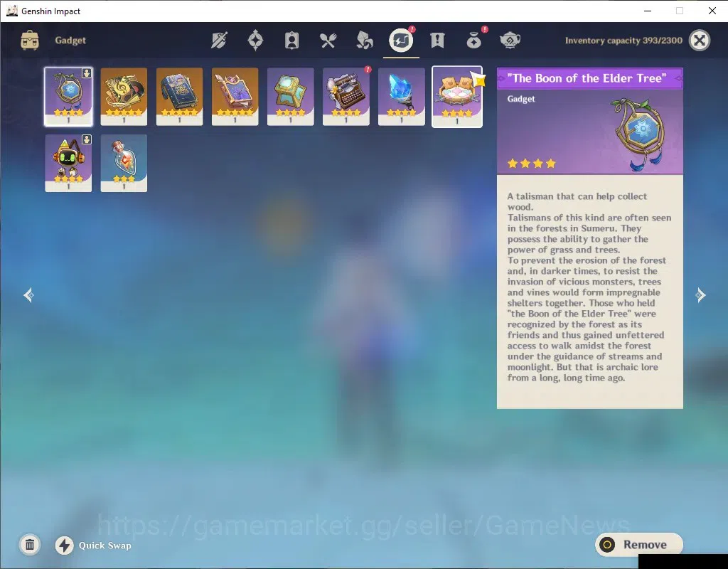Click the trash can delete icon
The image size is (728, 569).
coord(30,545)
